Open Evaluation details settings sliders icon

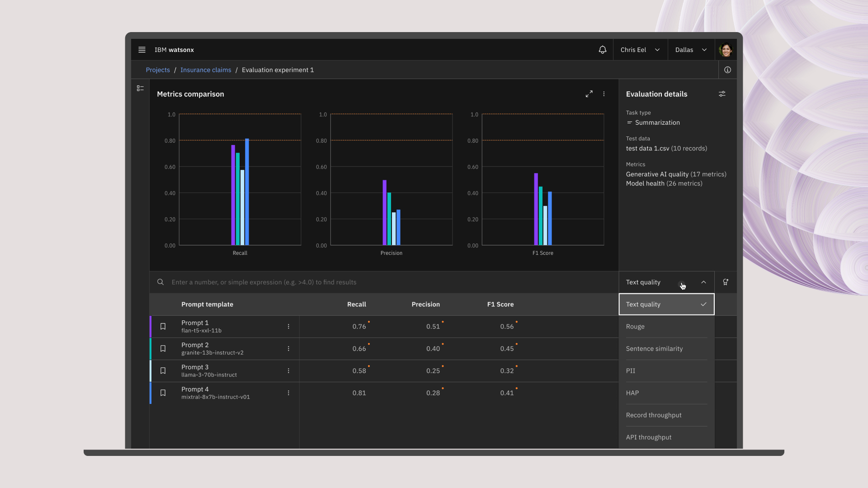point(722,94)
